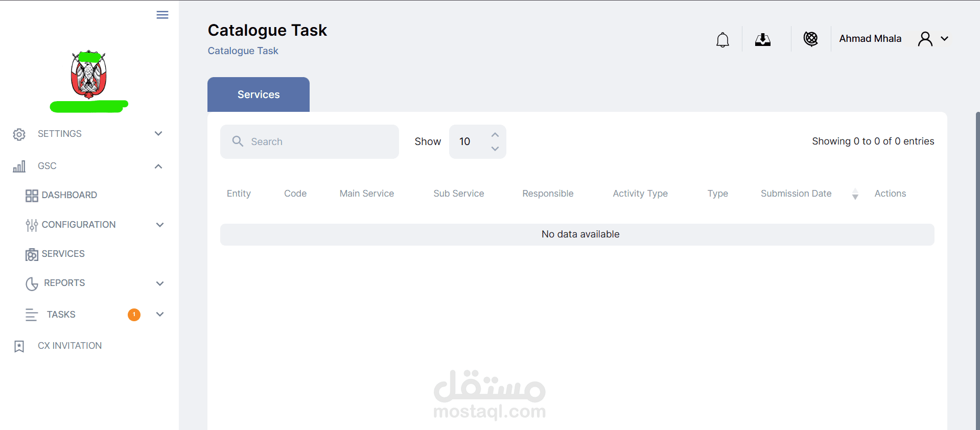Click the Main Service column header
The width and height of the screenshot is (980, 430).
point(367,194)
